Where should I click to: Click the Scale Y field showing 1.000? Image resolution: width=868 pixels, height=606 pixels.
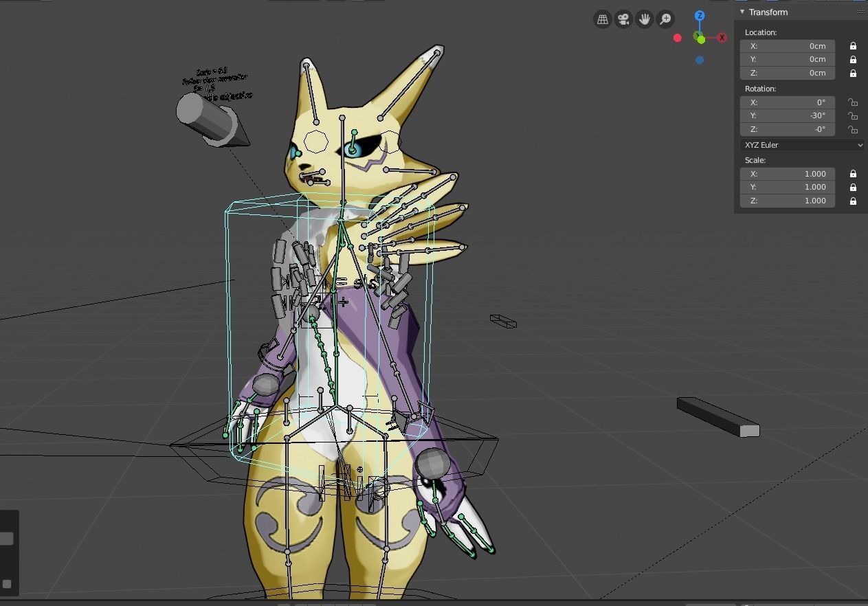pos(788,187)
